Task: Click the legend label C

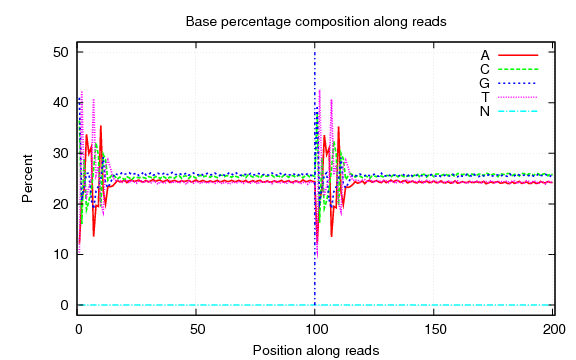Action: (x=485, y=69)
